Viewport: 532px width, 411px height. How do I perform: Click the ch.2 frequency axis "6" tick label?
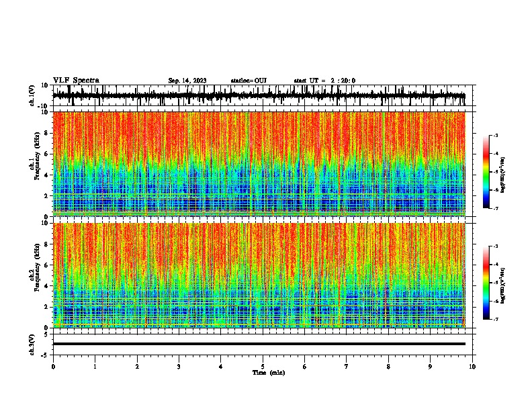click(46, 265)
